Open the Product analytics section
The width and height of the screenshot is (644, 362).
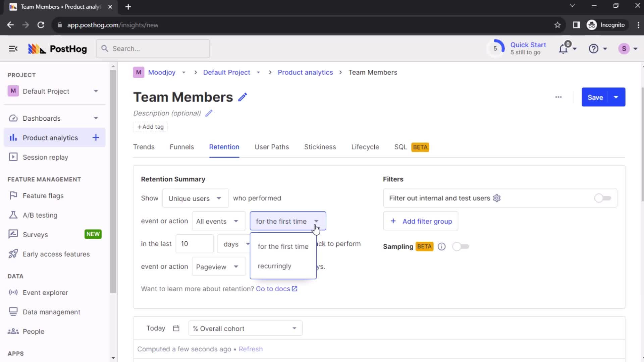(50, 137)
